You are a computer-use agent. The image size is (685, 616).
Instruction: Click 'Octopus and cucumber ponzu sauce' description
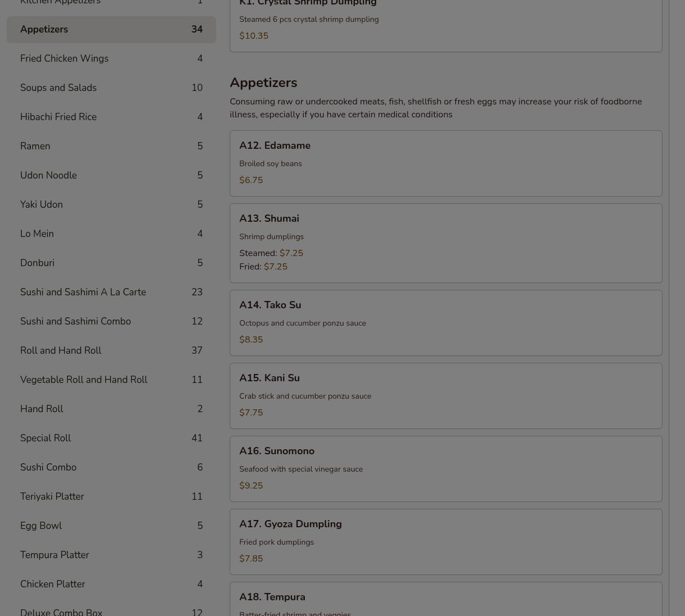click(303, 323)
